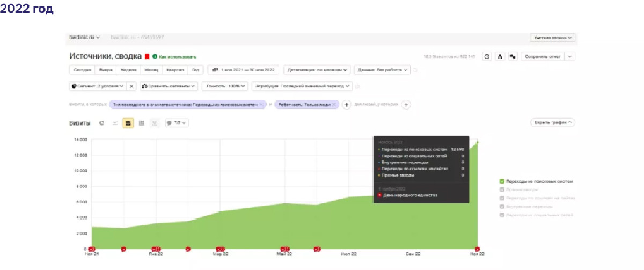
Task: Click the export icon beside Сохранить отчет
Action: click(500, 56)
